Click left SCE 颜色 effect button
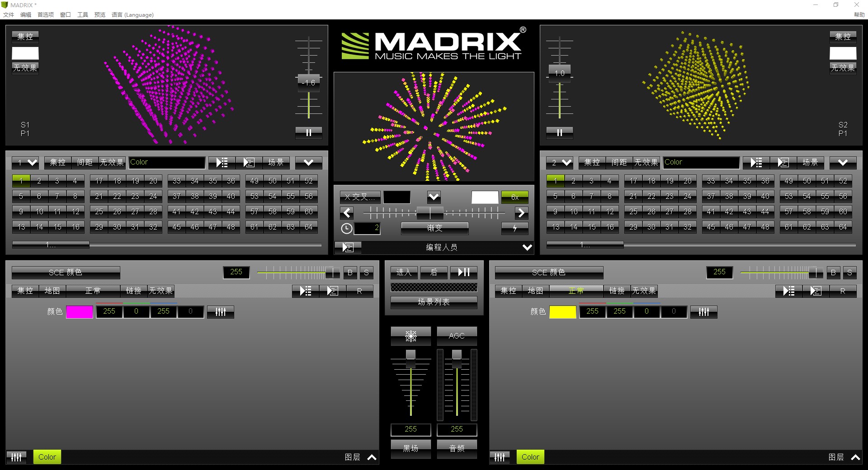Image resolution: width=868 pixels, height=470 pixels. tap(66, 273)
